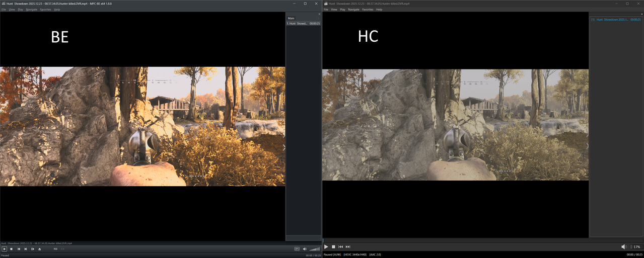Maximize the MPC-BE window

(305, 4)
